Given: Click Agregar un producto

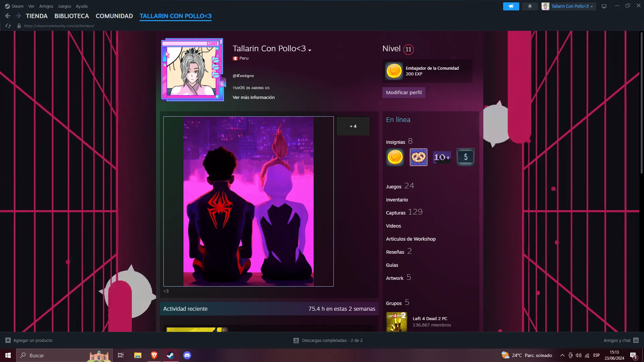Looking at the screenshot, I should pos(33,340).
